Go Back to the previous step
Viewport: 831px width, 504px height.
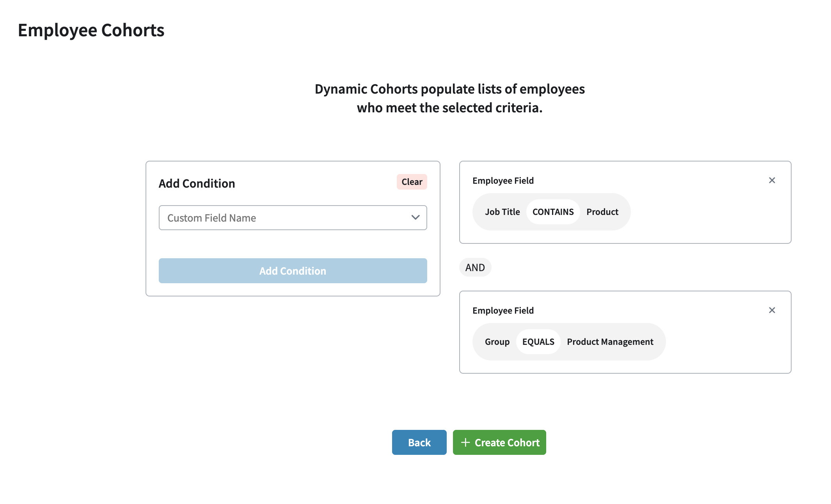tap(419, 442)
